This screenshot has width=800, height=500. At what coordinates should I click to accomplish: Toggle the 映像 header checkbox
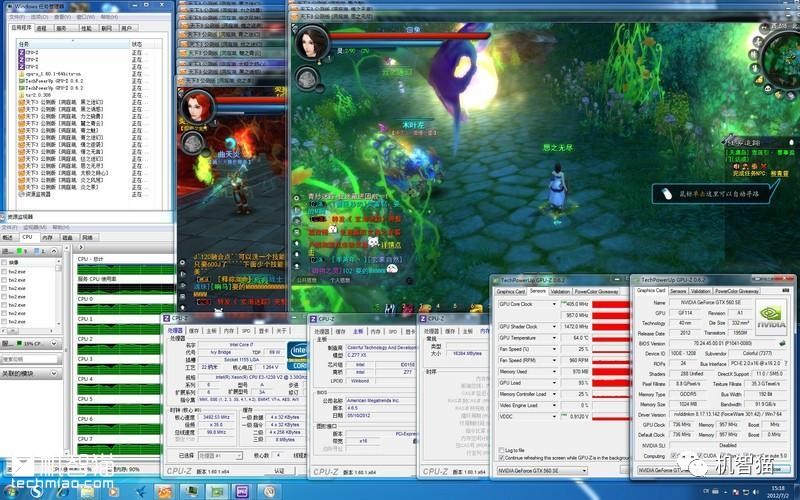pyautogui.click(x=5, y=262)
